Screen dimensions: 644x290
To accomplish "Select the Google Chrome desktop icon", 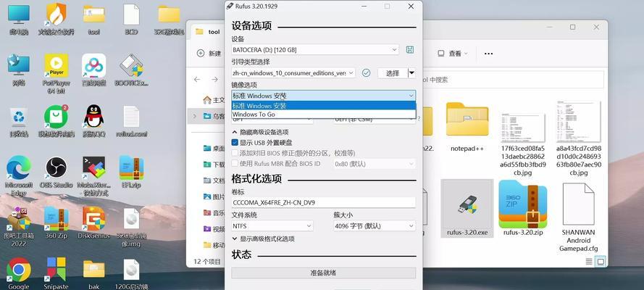I will (19, 273).
